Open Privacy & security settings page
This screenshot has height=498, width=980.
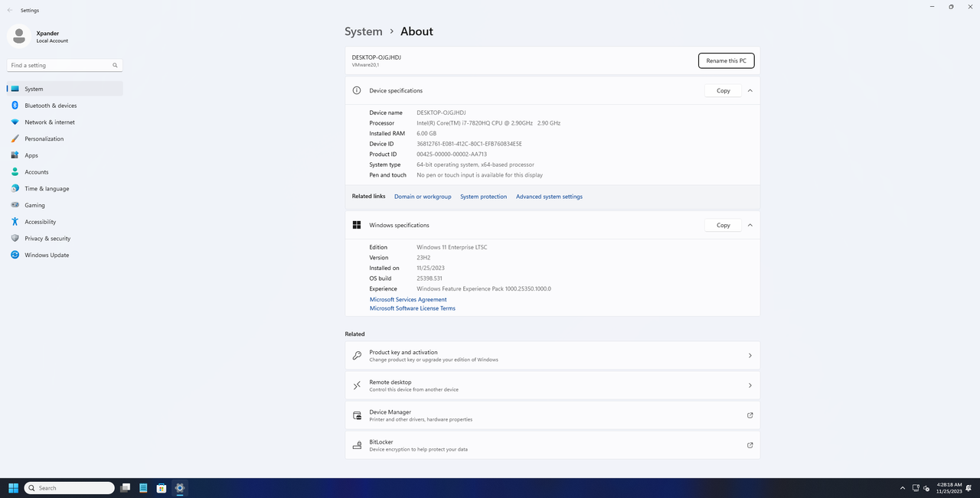click(65, 238)
